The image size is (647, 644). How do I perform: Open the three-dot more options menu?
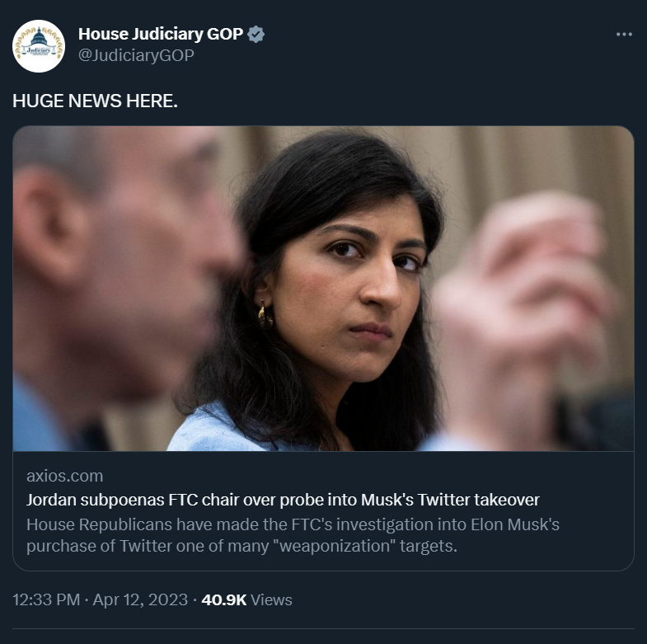click(x=624, y=35)
